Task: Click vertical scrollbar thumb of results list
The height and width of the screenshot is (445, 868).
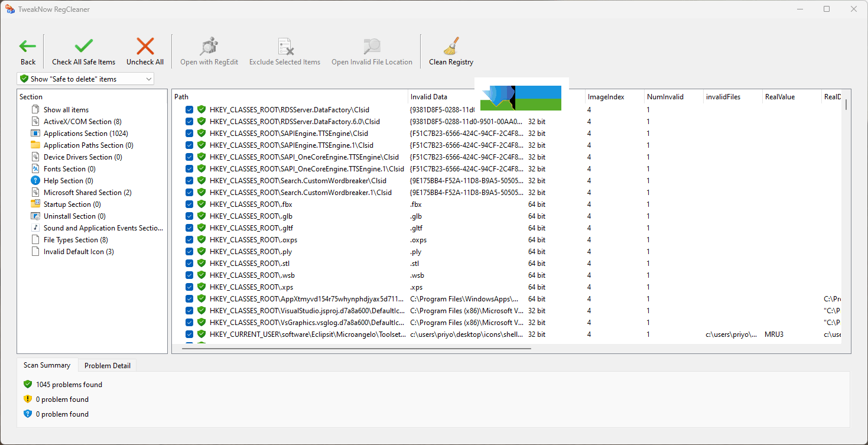Action: [846, 105]
